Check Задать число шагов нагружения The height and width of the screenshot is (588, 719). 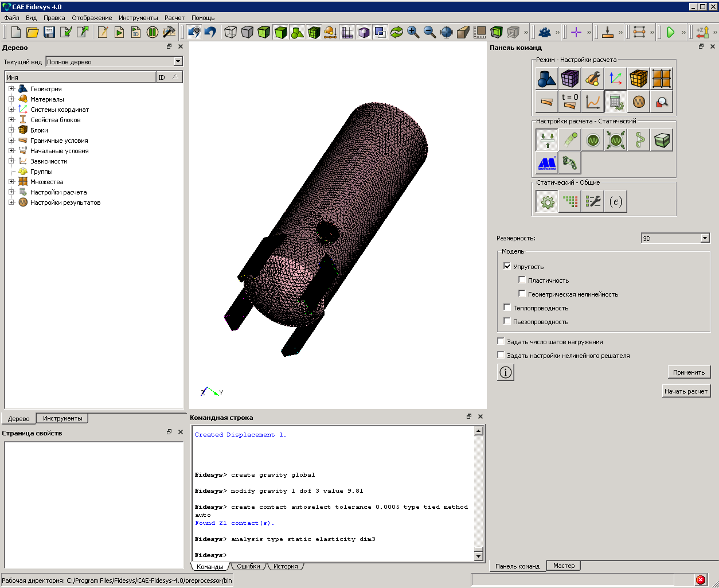pyautogui.click(x=501, y=341)
